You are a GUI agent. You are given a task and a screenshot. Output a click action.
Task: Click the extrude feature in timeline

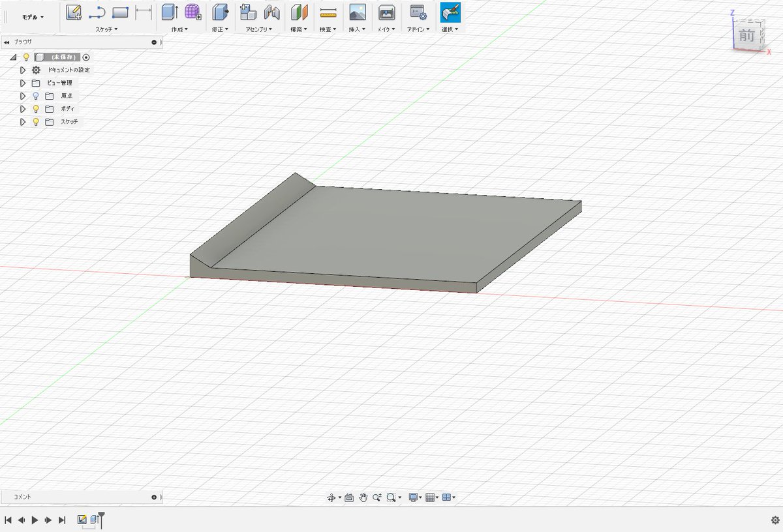[94, 520]
